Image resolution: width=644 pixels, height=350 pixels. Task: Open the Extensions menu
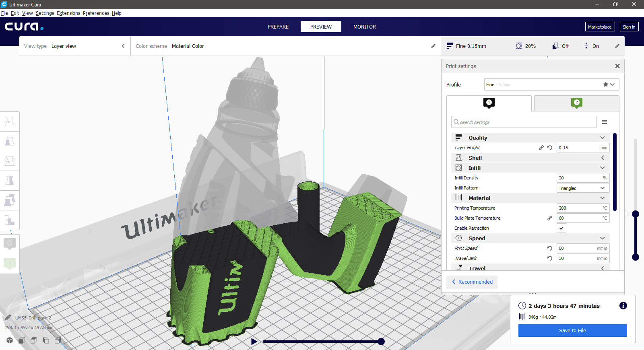[x=68, y=13]
